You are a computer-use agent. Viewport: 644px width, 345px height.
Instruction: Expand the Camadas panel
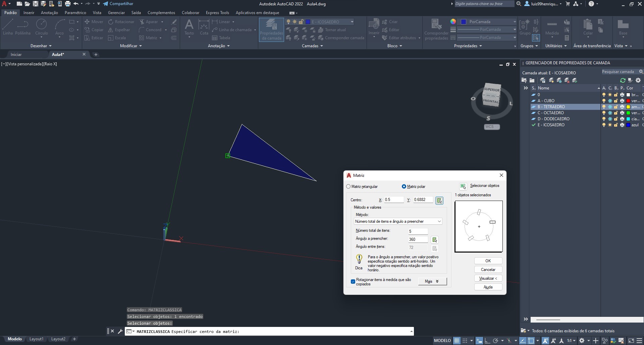(x=312, y=46)
